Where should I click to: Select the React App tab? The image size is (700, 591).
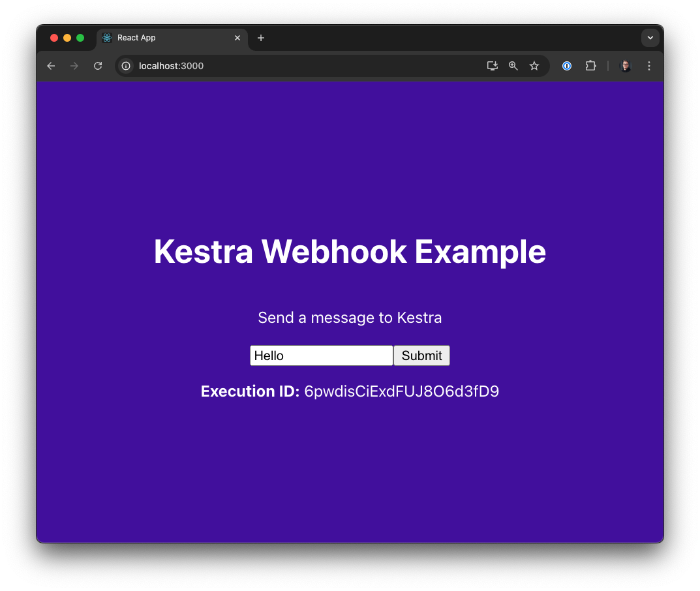(x=163, y=38)
